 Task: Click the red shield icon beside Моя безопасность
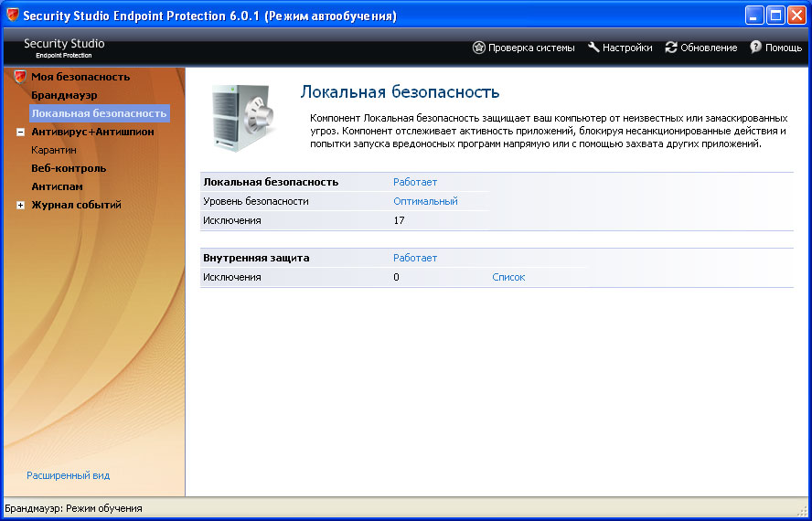click(20, 77)
